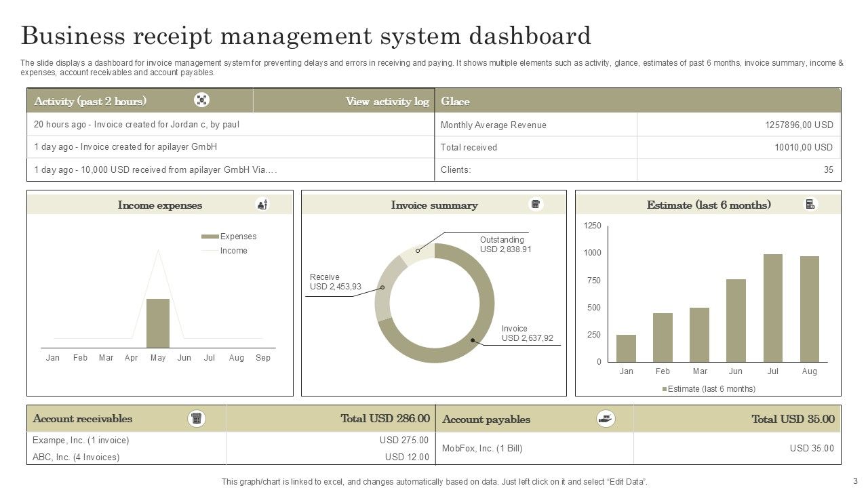Image resolution: width=868 pixels, height=488 pixels.
Task: Select the Jul bar in Estimate chart
Action: point(773,308)
